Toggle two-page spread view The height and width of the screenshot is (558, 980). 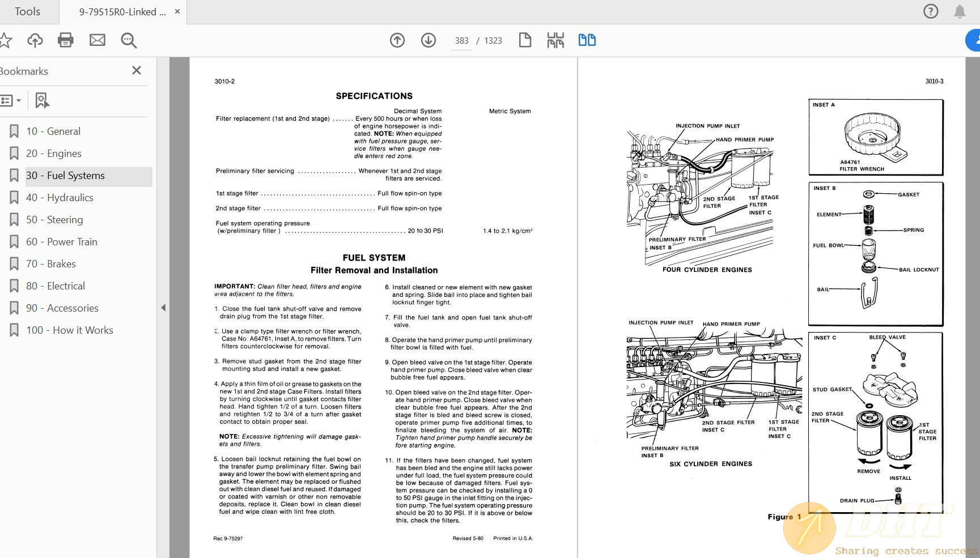(x=587, y=40)
